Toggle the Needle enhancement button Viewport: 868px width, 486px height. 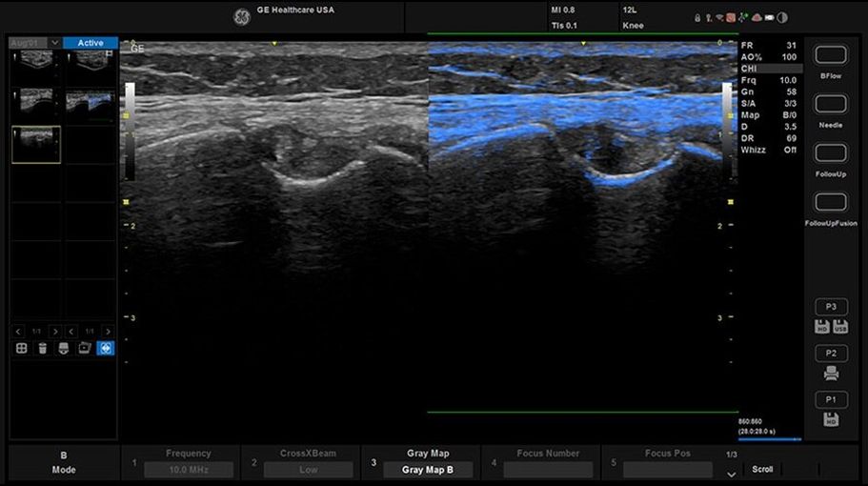(x=831, y=104)
